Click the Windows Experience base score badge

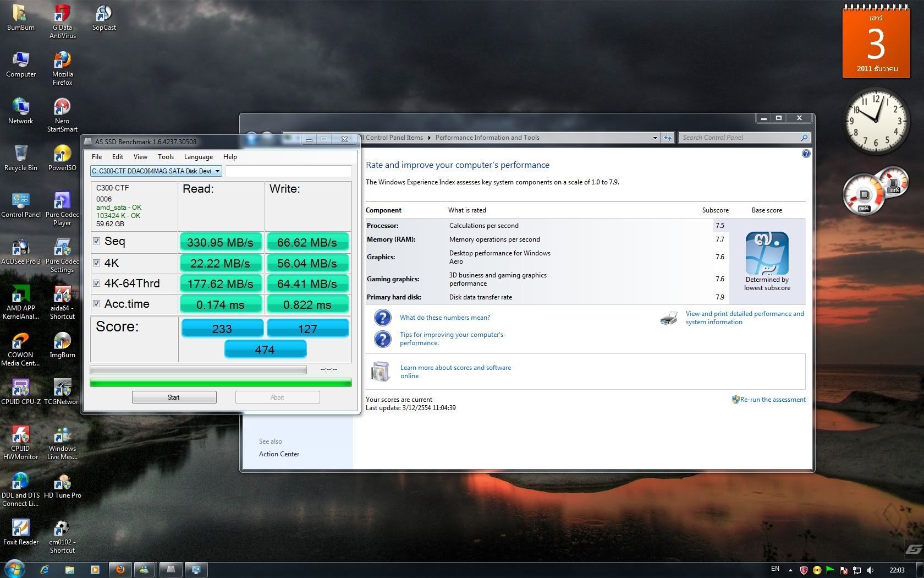coord(767,253)
